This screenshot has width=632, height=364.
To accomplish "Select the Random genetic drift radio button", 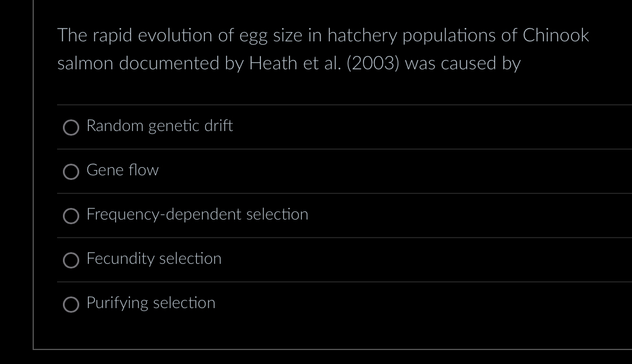I will pyautogui.click(x=70, y=127).
